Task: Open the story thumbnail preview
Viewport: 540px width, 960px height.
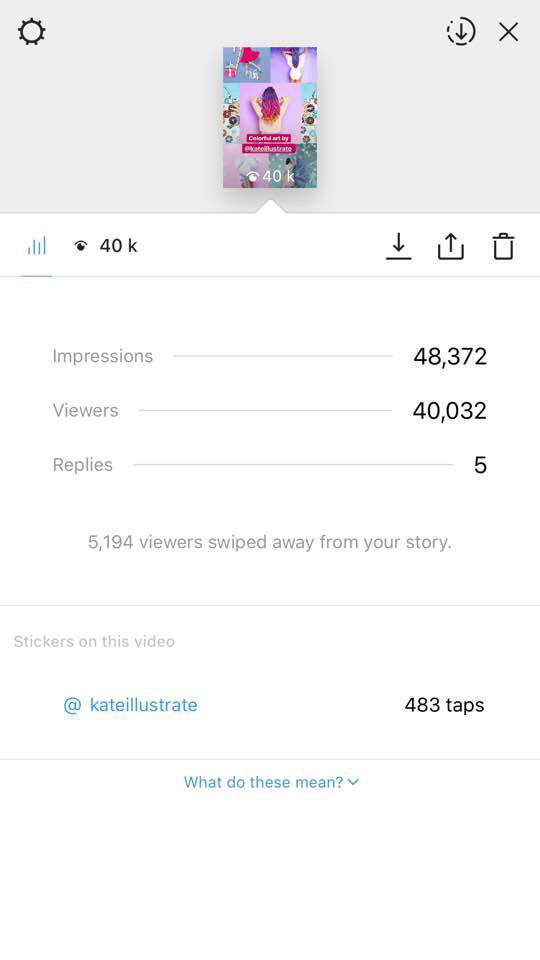Action: tap(270, 117)
